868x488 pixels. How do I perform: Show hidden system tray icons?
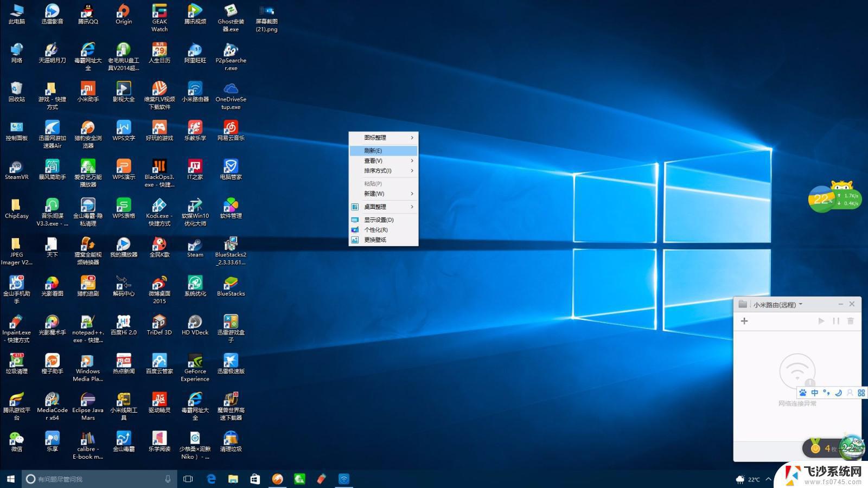pyautogui.click(x=768, y=479)
